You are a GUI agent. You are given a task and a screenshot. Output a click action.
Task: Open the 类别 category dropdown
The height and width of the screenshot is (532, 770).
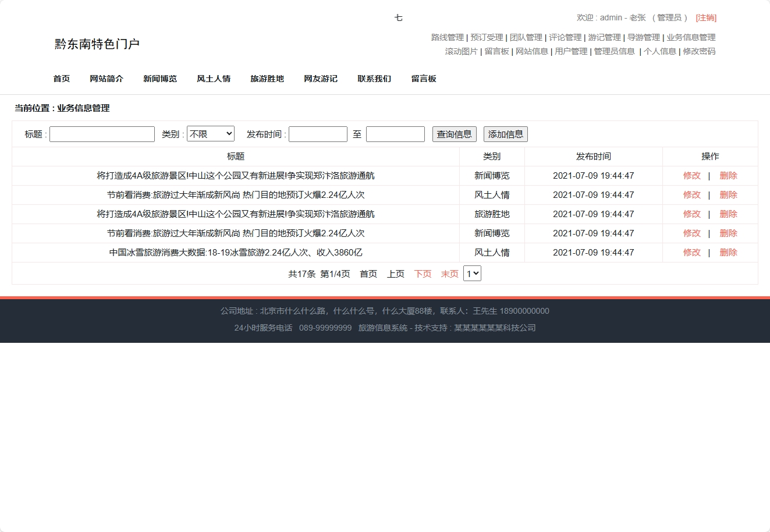click(210, 134)
